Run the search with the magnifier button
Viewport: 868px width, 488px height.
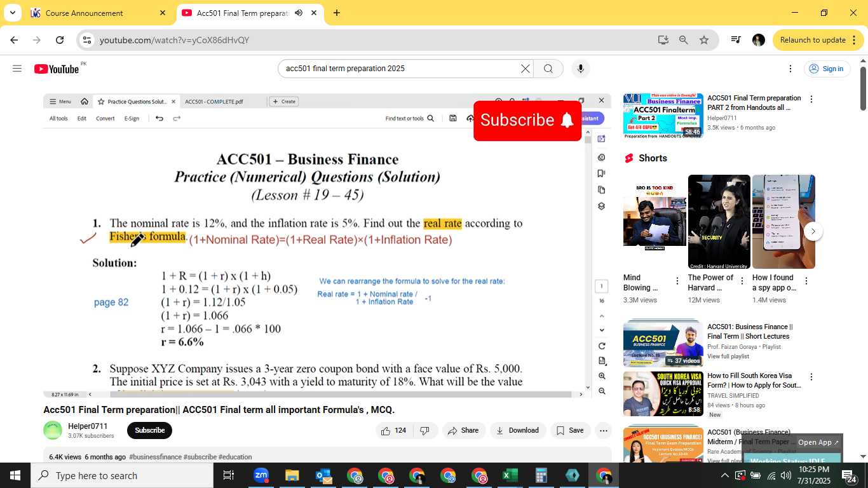[548, 69]
